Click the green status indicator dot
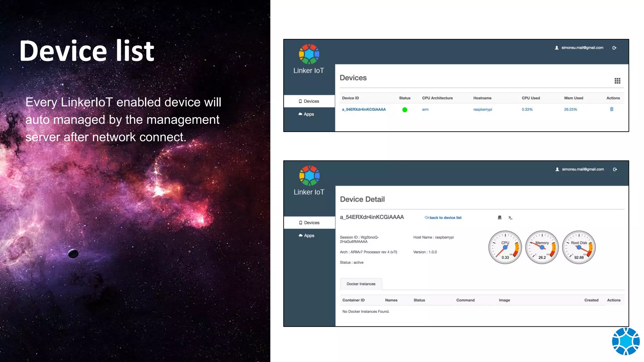Image resolution: width=644 pixels, height=362 pixels. click(x=405, y=110)
